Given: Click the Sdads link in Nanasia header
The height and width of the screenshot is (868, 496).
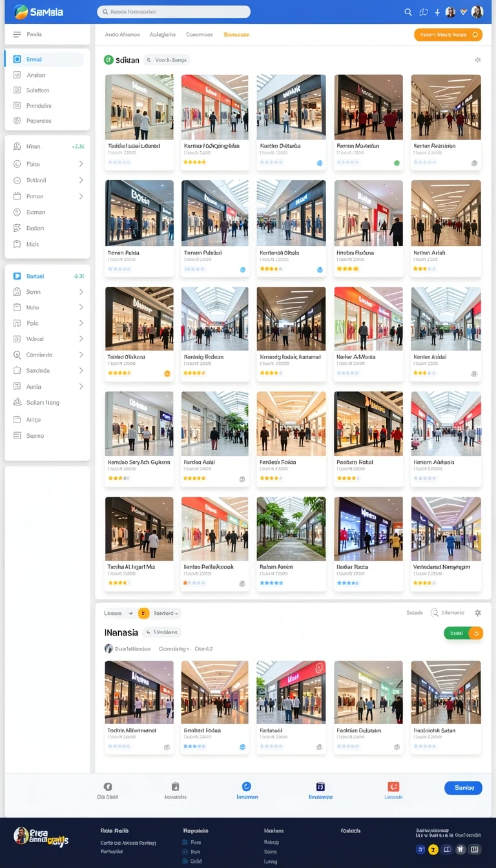Looking at the screenshot, I should tap(415, 613).
